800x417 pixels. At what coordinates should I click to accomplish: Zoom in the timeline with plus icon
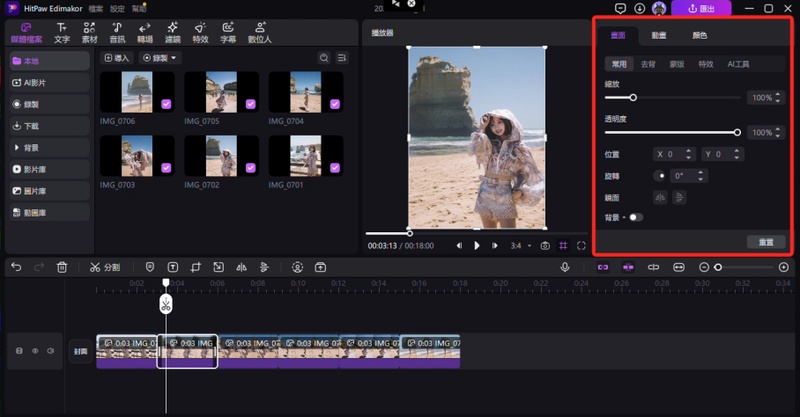click(x=784, y=267)
